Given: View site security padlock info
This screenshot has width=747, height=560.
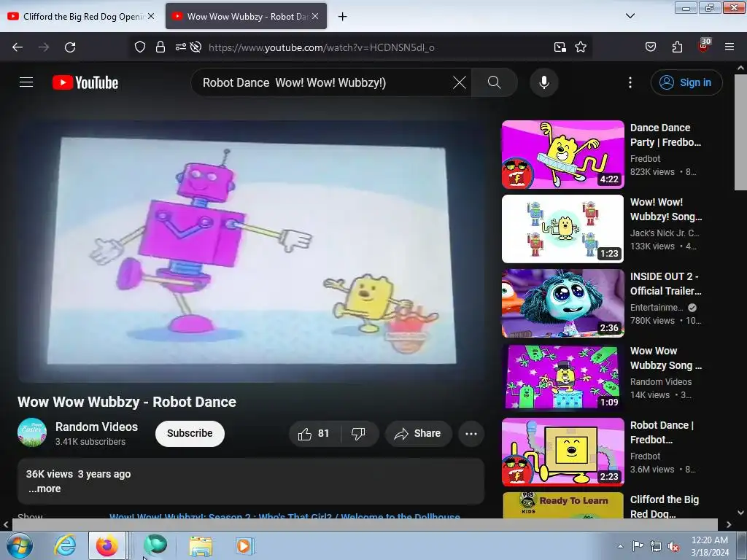Looking at the screenshot, I should 160,47.
